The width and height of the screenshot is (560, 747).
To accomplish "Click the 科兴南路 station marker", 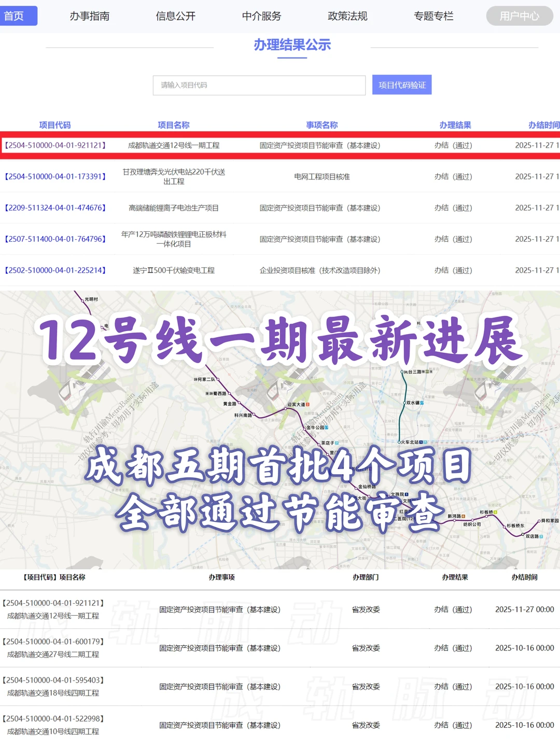I will click(255, 413).
